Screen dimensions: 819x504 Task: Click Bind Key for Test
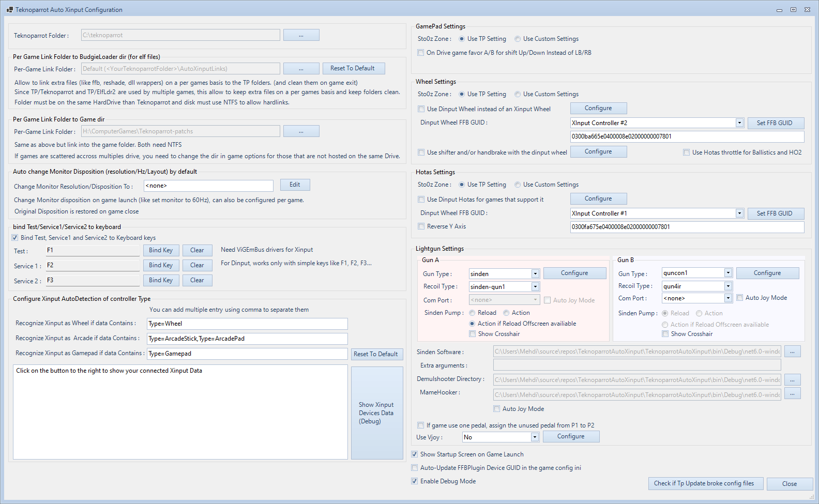tap(161, 250)
